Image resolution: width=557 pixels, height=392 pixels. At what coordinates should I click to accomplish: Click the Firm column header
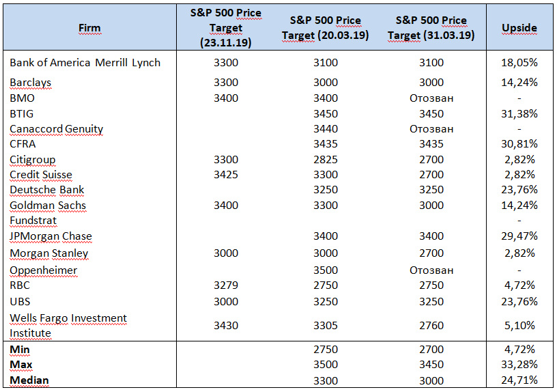click(x=89, y=29)
